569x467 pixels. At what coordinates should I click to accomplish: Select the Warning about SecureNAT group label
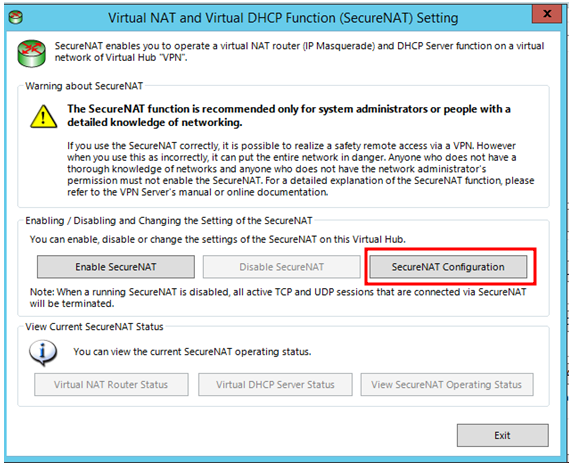click(x=84, y=86)
